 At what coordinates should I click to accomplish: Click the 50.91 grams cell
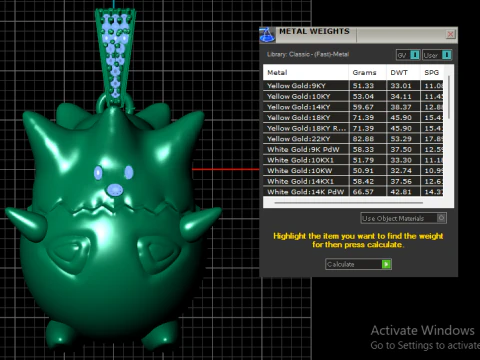(367, 171)
